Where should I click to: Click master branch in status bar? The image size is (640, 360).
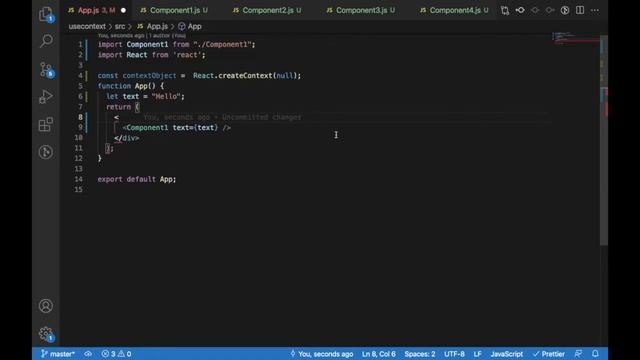[58, 354]
